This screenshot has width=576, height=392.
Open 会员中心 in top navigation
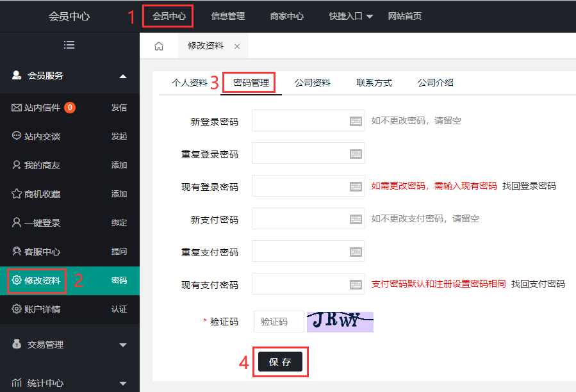tap(169, 16)
